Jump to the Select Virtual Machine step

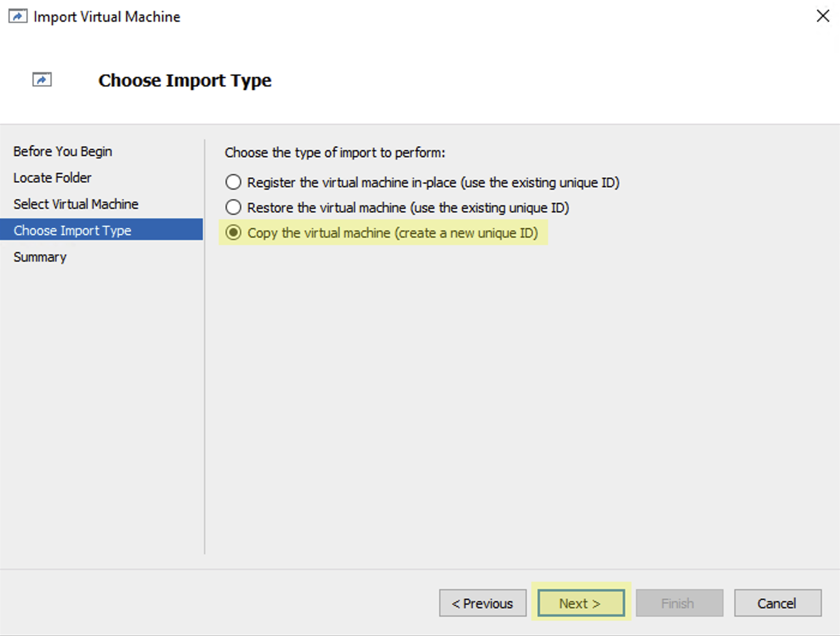[x=76, y=204]
